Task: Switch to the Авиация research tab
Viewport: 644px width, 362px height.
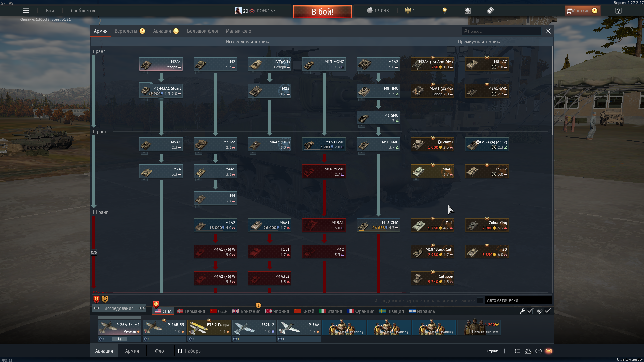Action: [166, 31]
